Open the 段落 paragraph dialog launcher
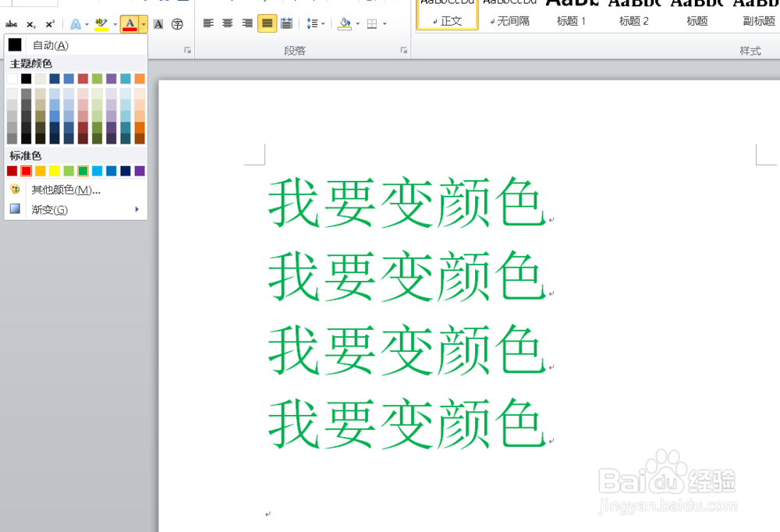Screen dimensions: 780x532 404,50
